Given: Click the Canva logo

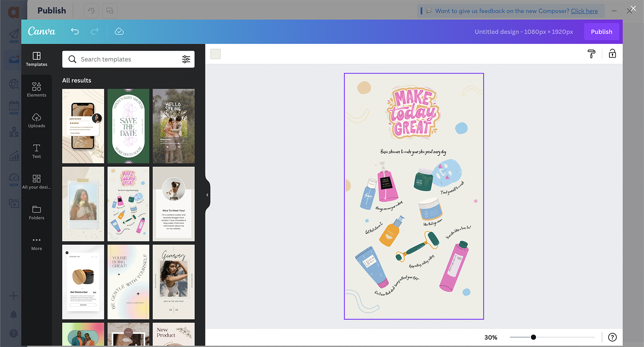Looking at the screenshot, I should pyautogui.click(x=41, y=31).
